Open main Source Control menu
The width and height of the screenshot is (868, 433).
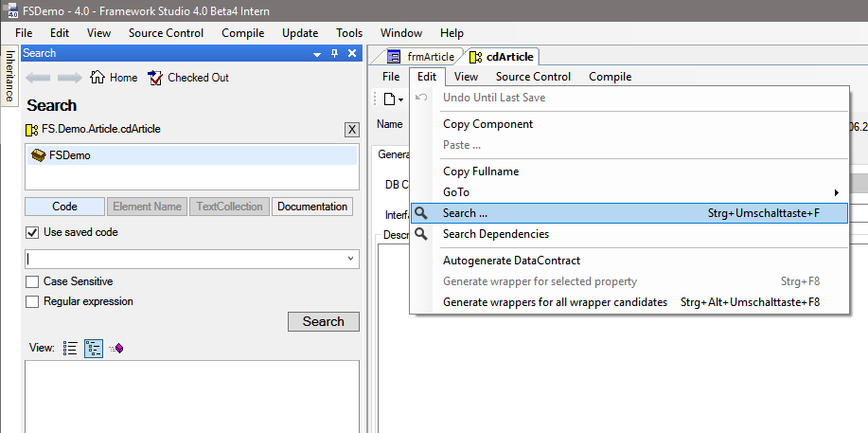(x=166, y=33)
